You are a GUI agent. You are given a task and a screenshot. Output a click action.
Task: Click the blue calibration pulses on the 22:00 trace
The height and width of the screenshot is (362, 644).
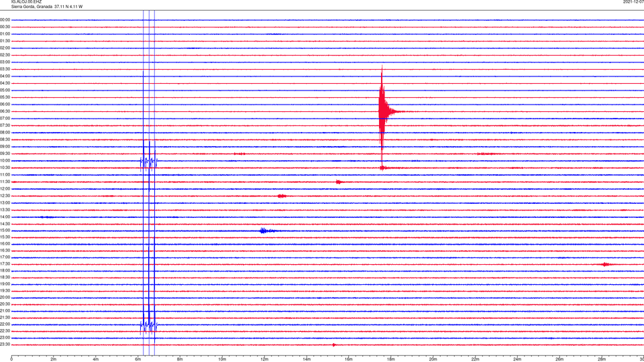point(149,326)
